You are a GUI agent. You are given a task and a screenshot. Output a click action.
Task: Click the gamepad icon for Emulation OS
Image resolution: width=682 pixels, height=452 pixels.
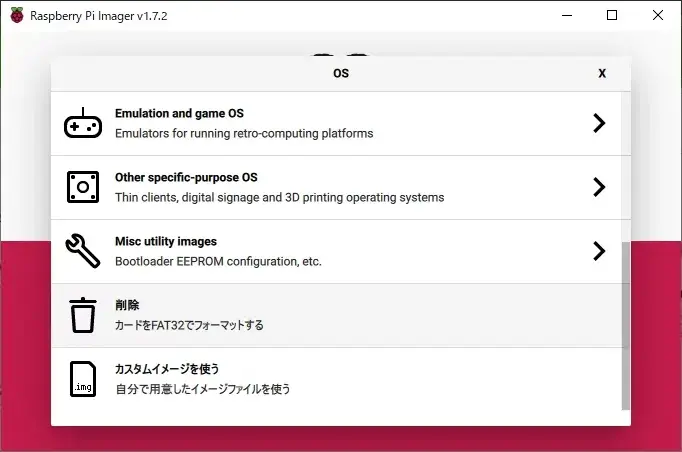83,123
